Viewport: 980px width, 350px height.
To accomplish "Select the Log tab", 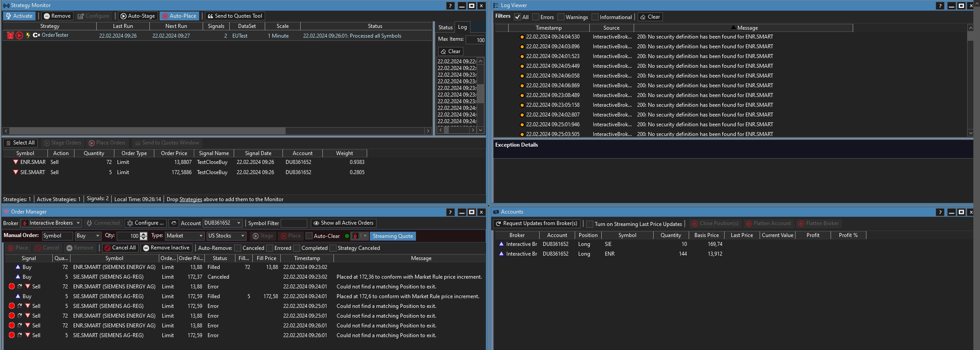I will pos(462,27).
